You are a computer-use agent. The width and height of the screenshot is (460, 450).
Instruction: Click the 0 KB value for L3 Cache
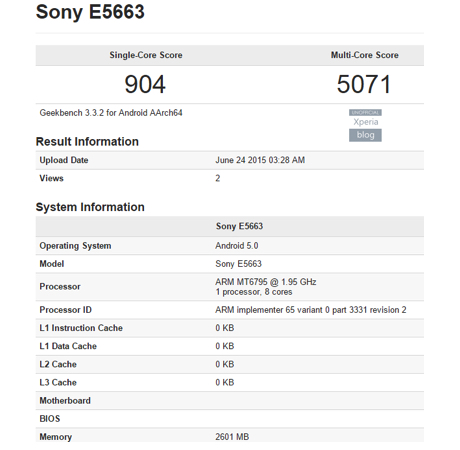point(225,382)
